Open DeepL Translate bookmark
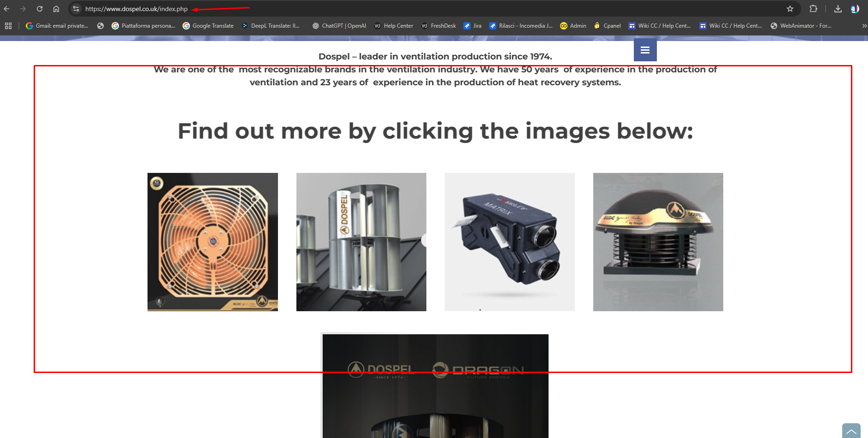This screenshot has height=438, width=868. [271, 26]
